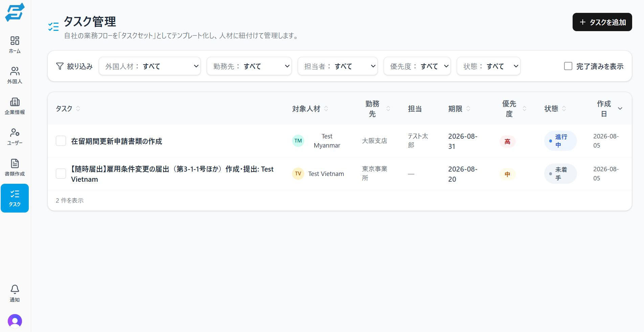
Task: Open the 担当者 filter dropdown
Action: (x=338, y=66)
